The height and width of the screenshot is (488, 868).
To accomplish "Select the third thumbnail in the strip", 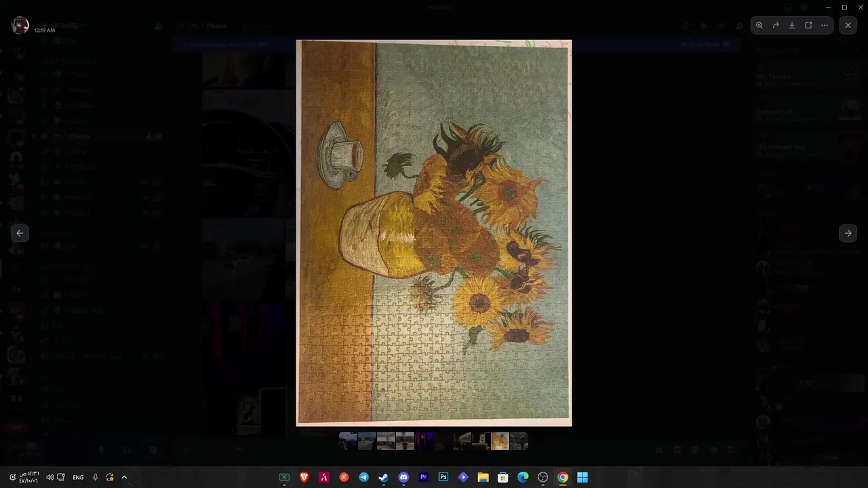I will (386, 441).
